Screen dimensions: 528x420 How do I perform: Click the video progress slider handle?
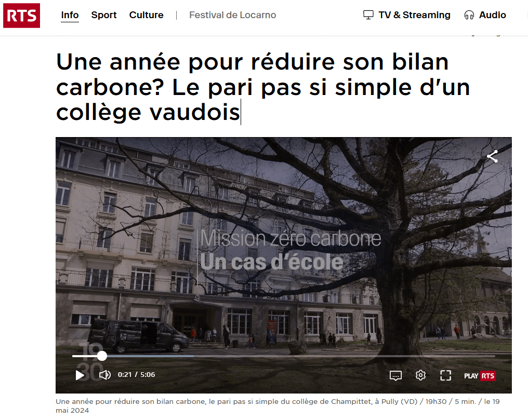102,356
